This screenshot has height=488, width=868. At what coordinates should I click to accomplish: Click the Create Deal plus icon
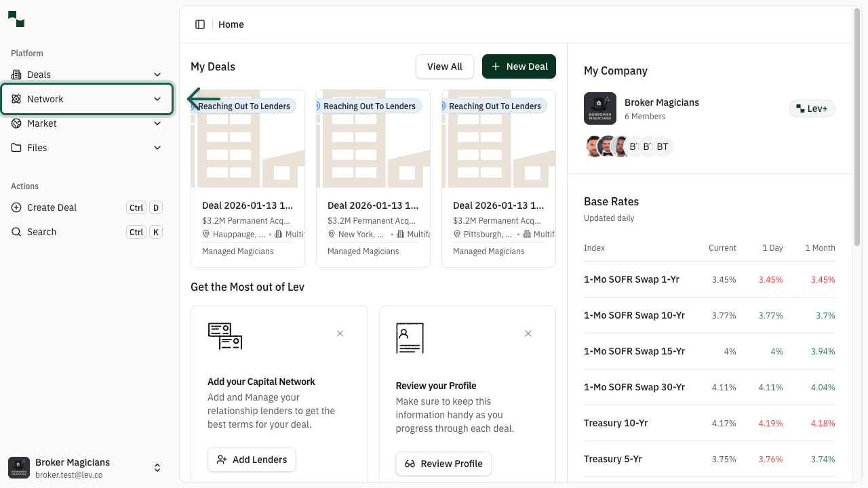(17, 207)
